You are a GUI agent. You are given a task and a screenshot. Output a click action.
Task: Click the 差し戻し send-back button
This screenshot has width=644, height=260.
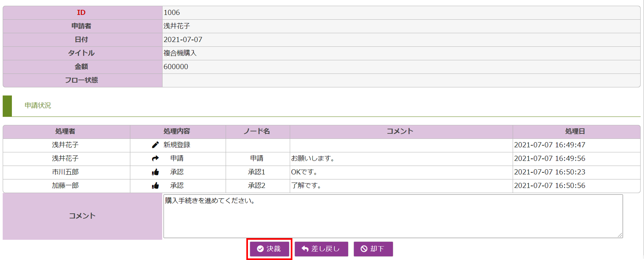coord(321,249)
